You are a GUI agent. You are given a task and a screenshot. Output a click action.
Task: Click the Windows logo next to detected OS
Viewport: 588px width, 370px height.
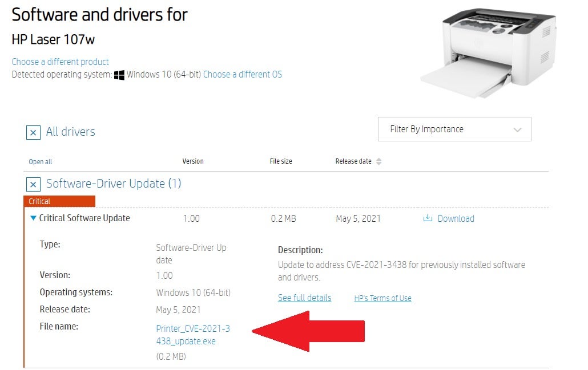pos(119,75)
